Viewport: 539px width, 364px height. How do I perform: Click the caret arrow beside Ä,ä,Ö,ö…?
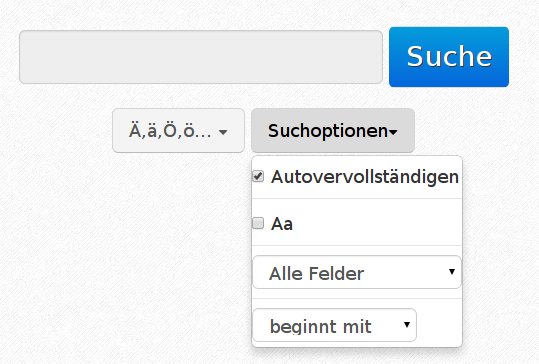pos(223,132)
